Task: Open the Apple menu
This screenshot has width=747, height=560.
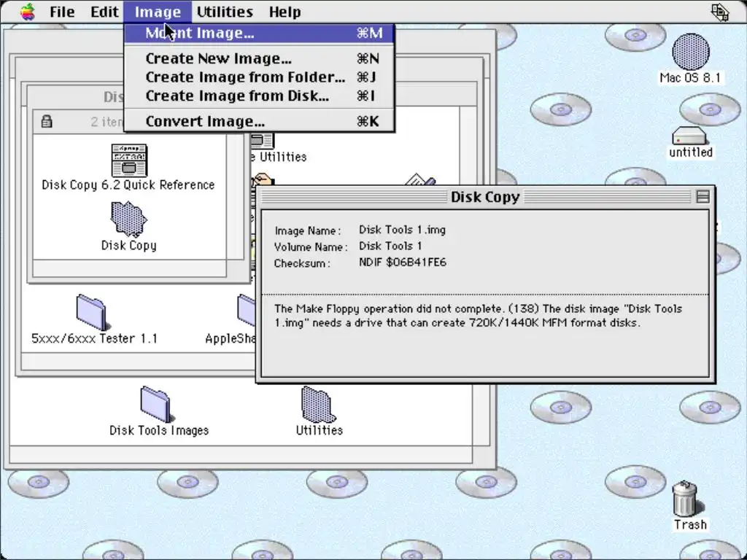Action: (28, 12)
